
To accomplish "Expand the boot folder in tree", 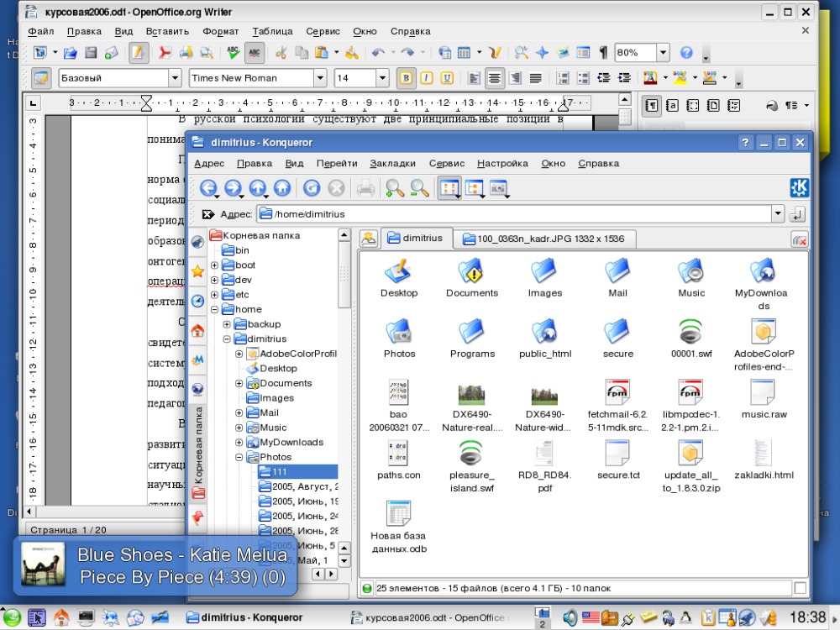I will (x=214, y=265).
